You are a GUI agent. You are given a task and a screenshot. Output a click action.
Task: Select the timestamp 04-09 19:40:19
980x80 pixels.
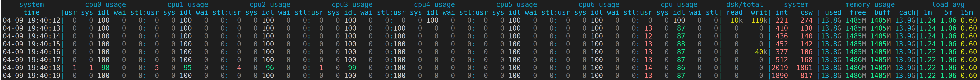click(x=32, y=76)
